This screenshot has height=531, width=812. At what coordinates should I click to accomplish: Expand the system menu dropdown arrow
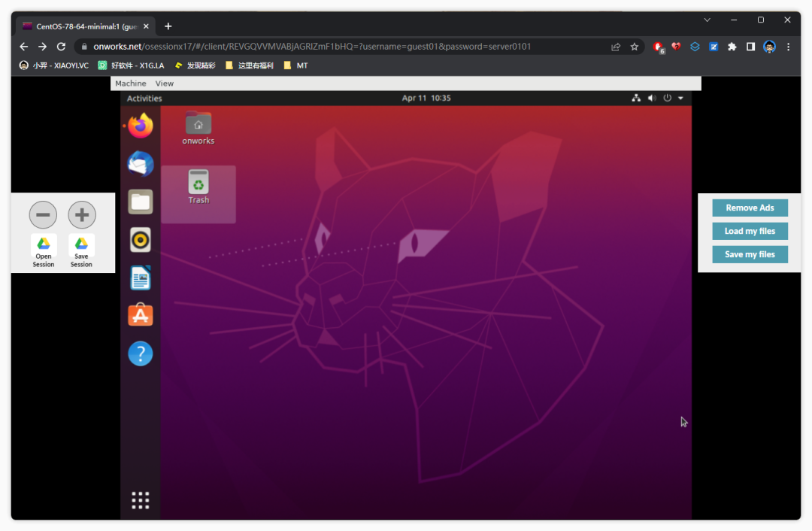point(680,99)
